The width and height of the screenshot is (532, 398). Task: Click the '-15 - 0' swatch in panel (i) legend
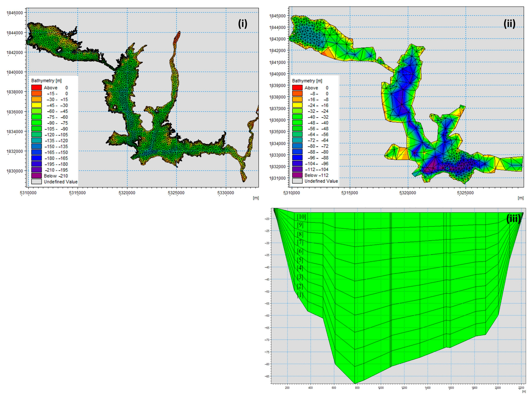tap(37, 93)
